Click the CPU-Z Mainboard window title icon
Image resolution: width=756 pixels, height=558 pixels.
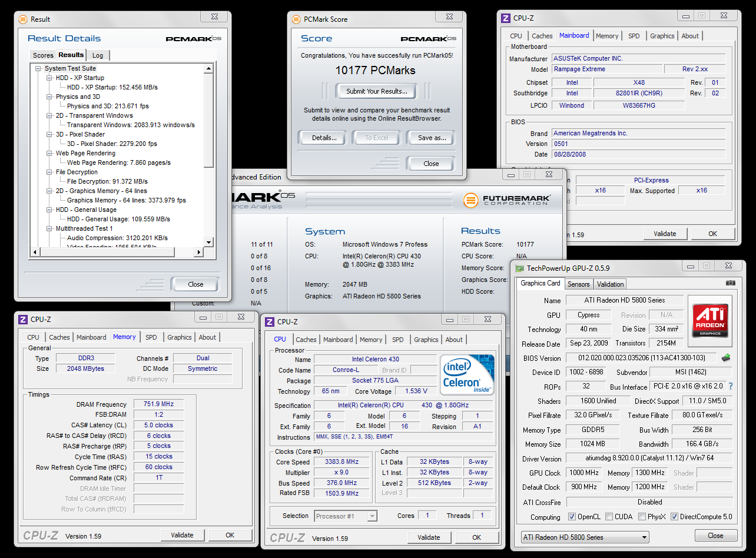click(505, 18)
